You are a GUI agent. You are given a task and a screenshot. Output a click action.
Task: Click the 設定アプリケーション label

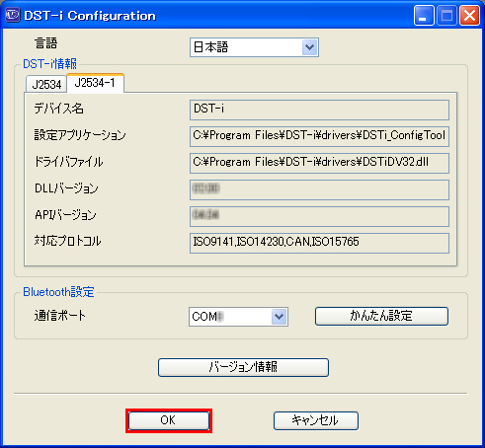pyautogui.click(x=80, y=135)
